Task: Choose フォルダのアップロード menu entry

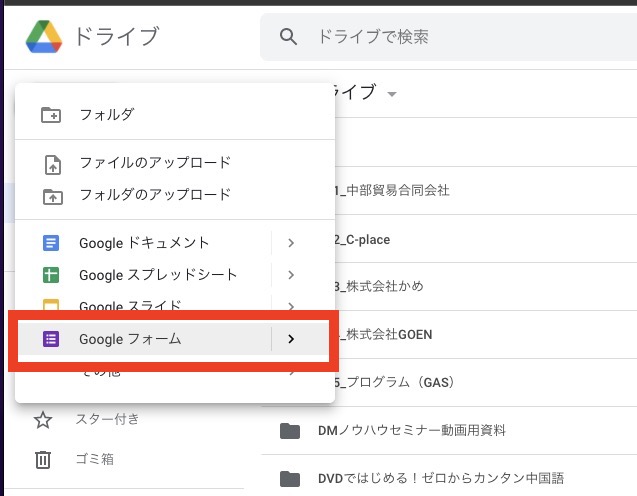Action: tap(155, 195)
